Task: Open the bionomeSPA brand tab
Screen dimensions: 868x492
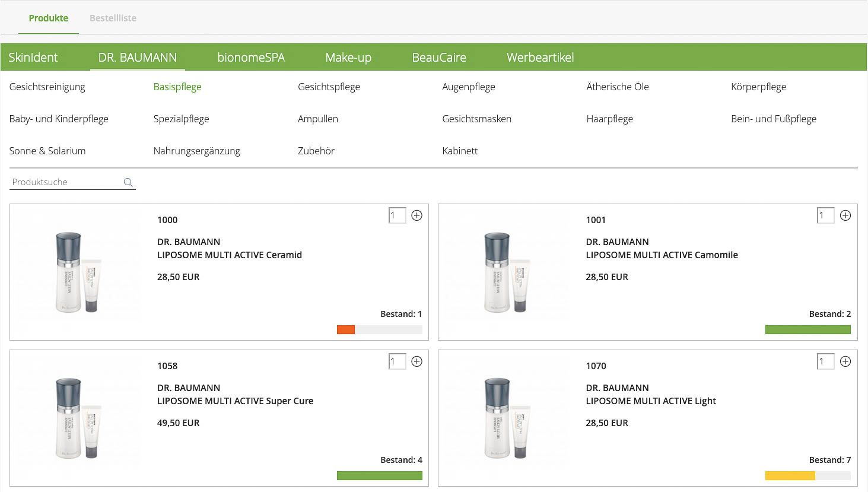Action: coord(251,58)
